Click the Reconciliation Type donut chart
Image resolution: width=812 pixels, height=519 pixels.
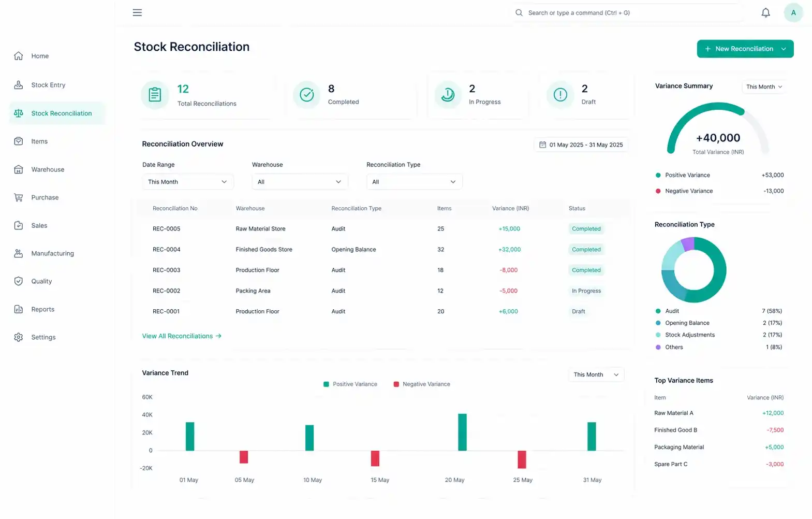click(693, 270)
